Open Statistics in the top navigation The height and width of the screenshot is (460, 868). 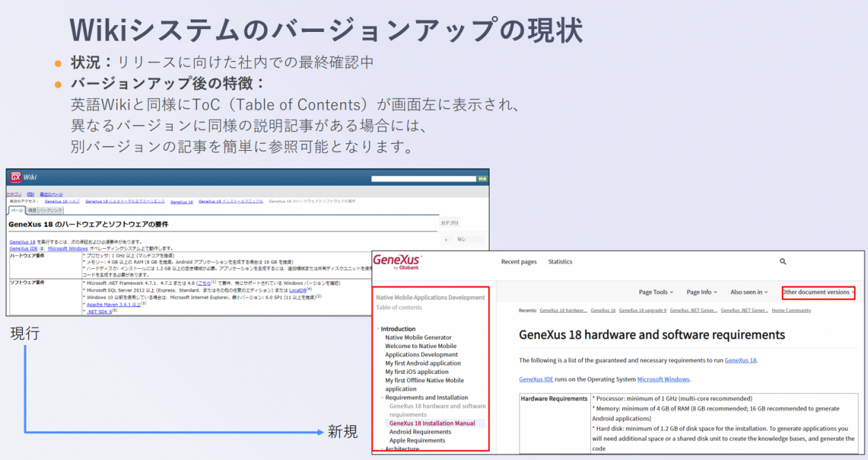point(560,262)
